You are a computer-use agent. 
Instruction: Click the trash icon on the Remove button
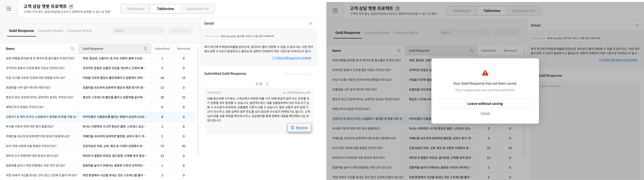(292, 128)
